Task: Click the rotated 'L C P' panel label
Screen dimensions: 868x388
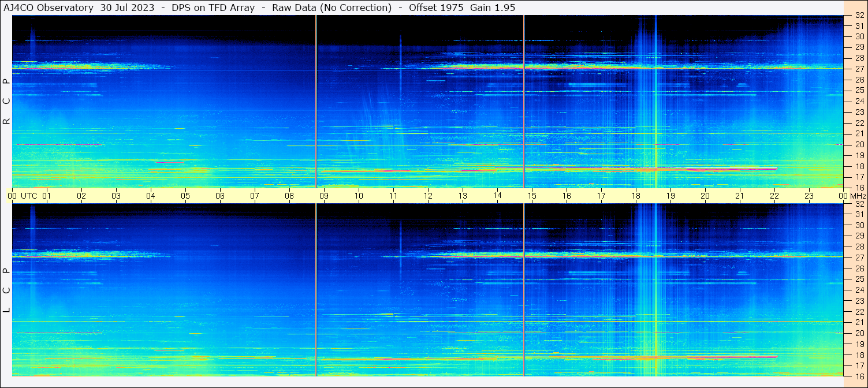Action: pyautogui.click(x=7, y=290)
